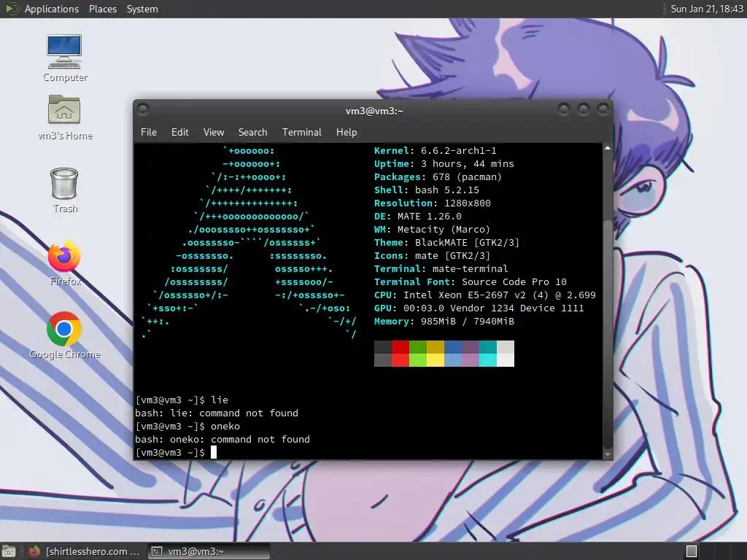The image size is (747, 560).
Task: Click the show desktop icon in bottom panel
Action: 9,551
